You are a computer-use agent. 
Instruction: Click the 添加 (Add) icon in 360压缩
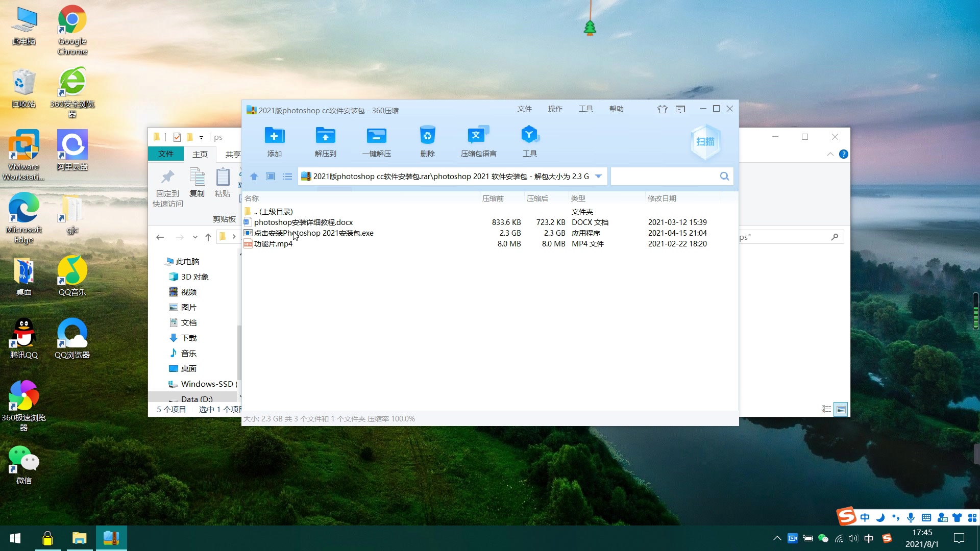point(274,136)
